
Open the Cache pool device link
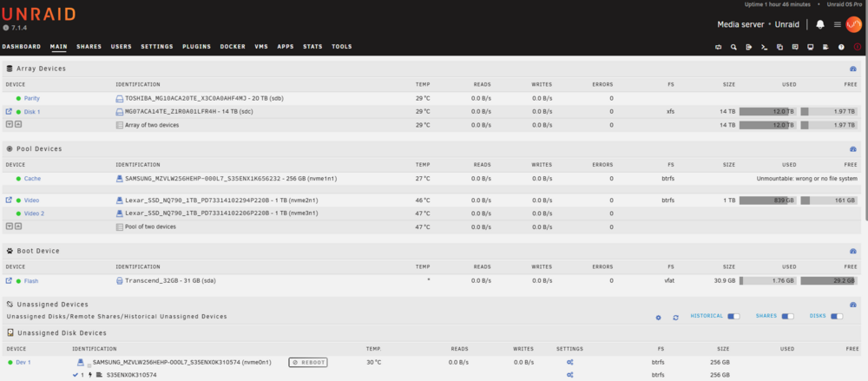32,179
